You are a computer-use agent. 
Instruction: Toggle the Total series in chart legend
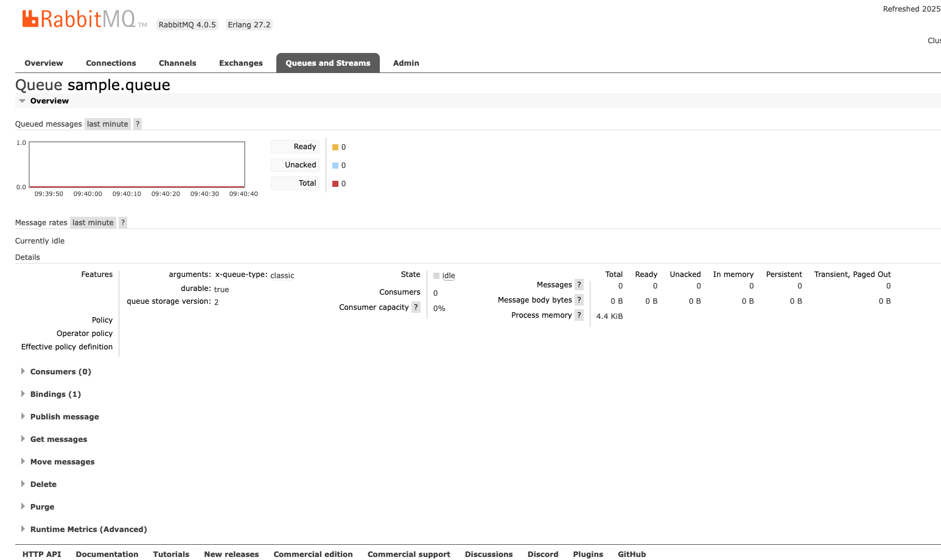pyautogui.click(x=296, y=183)
